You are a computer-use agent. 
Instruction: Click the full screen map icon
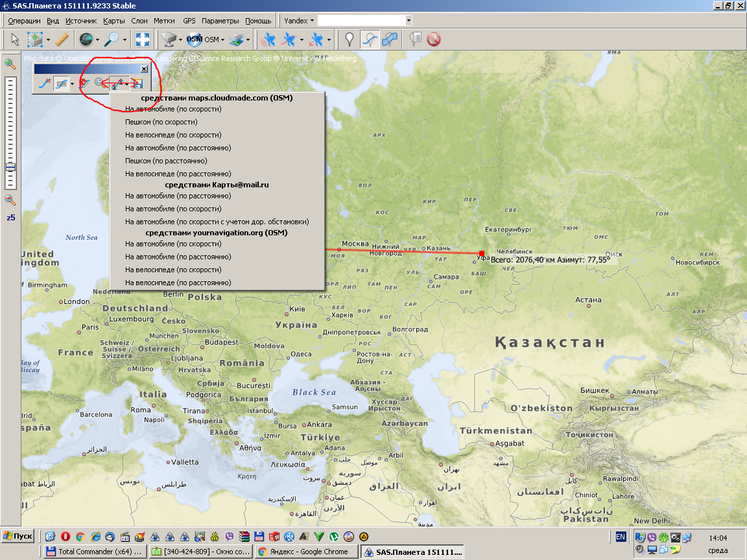coord(143,40)
